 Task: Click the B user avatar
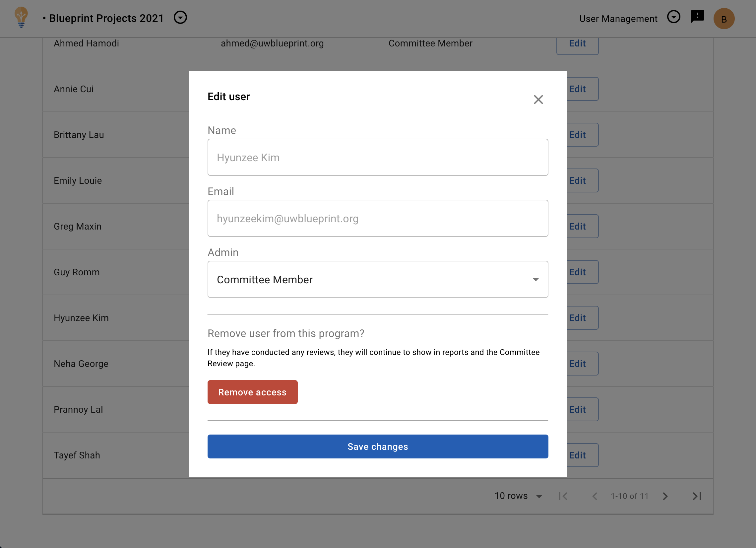click(724, 19)
